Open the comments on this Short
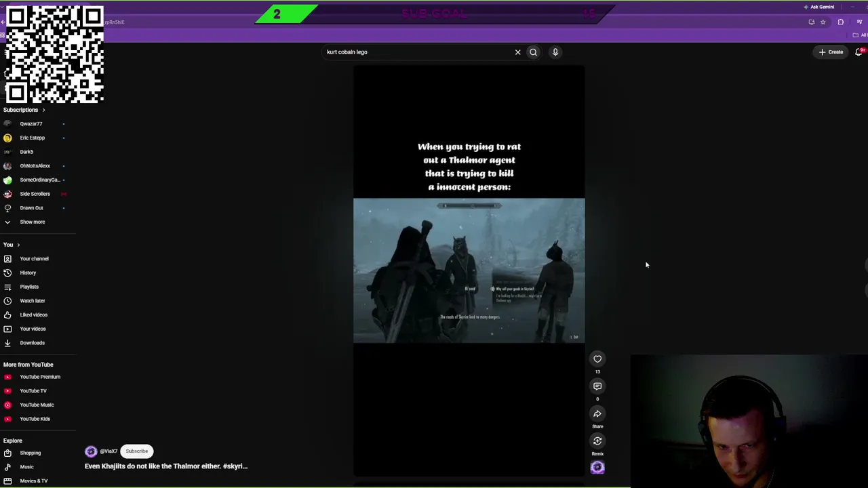The image size is (868, 488). click(597, 386)
